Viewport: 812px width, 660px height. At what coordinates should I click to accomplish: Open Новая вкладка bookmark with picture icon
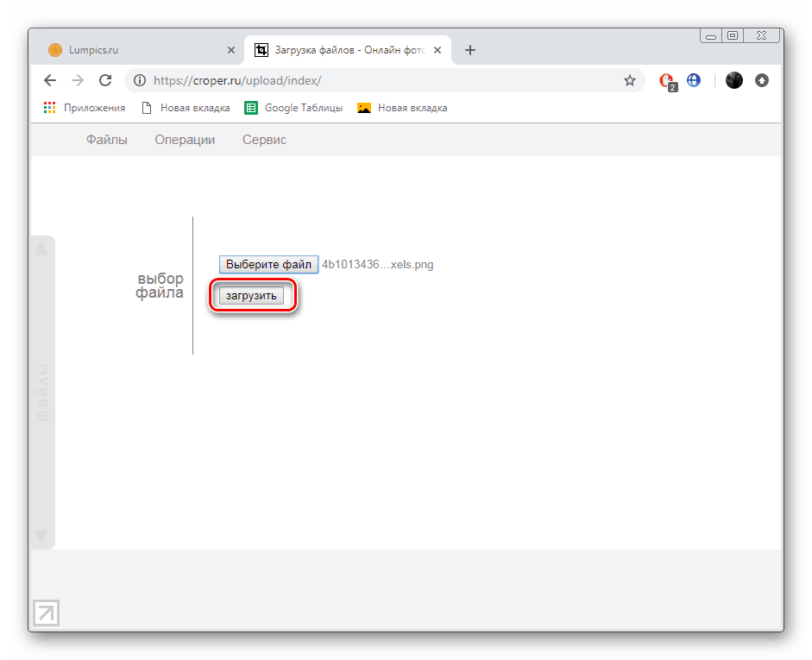pos(402,108)
